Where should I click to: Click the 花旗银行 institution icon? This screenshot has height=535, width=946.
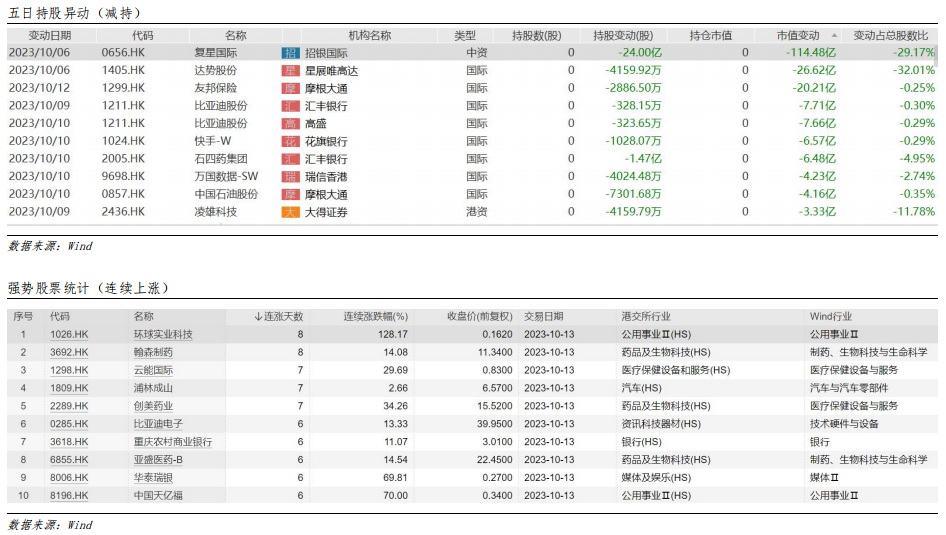(291, 142)
